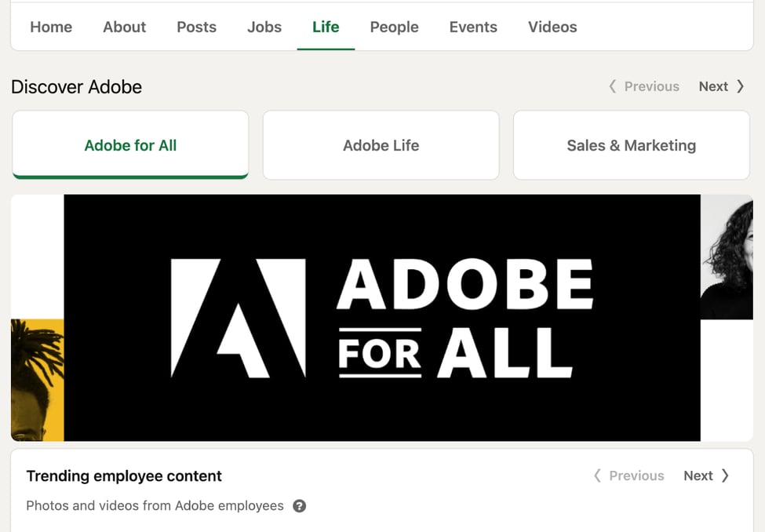Open the About tab

point(124,27)
